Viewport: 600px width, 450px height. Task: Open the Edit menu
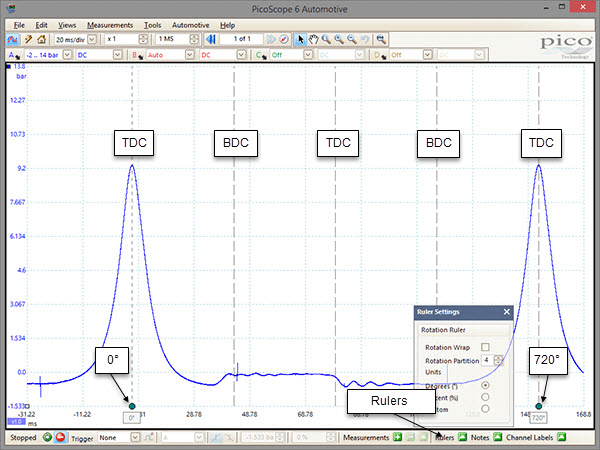[41, 25]
